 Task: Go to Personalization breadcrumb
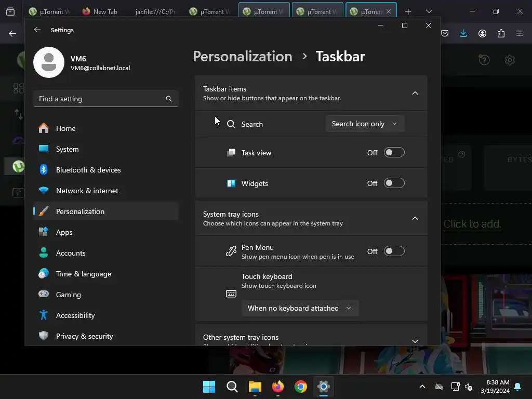click(x=243, y=56)
